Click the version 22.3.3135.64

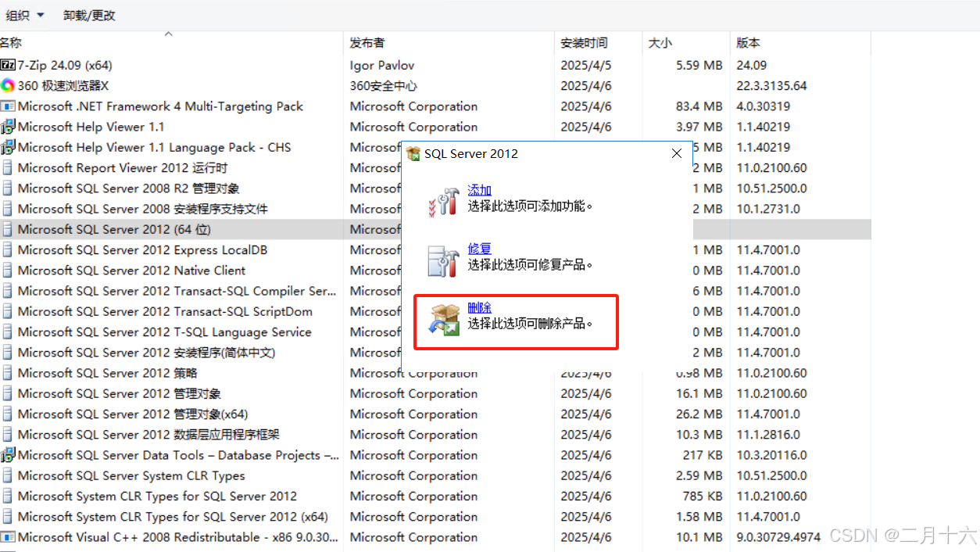(771, 86)
